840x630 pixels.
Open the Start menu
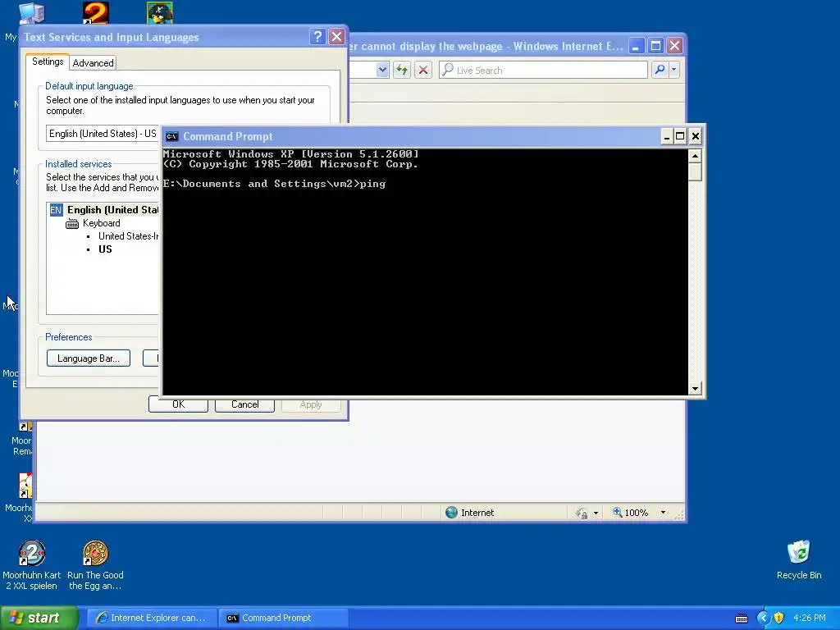(x=39, y=618)
